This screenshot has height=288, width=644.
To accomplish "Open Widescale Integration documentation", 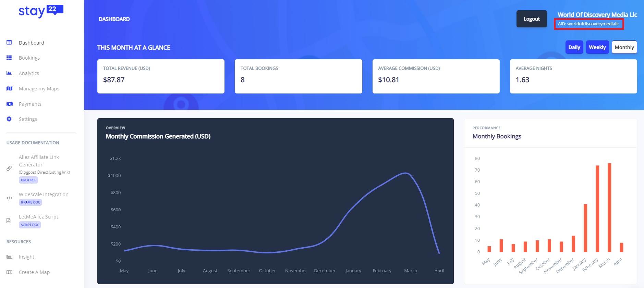I will pos(44,195).
